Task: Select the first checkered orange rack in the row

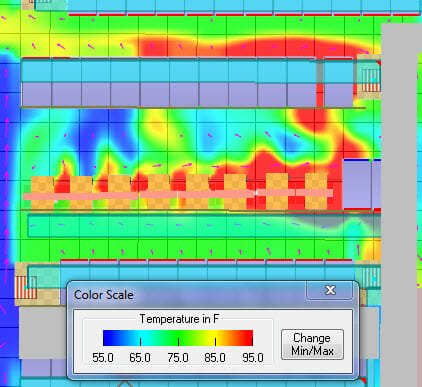Action: [43, 194]
